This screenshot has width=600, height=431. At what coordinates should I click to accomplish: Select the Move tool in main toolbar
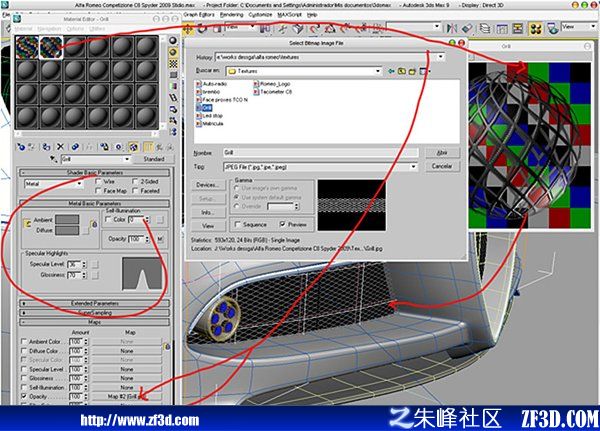tap(188, 28)
